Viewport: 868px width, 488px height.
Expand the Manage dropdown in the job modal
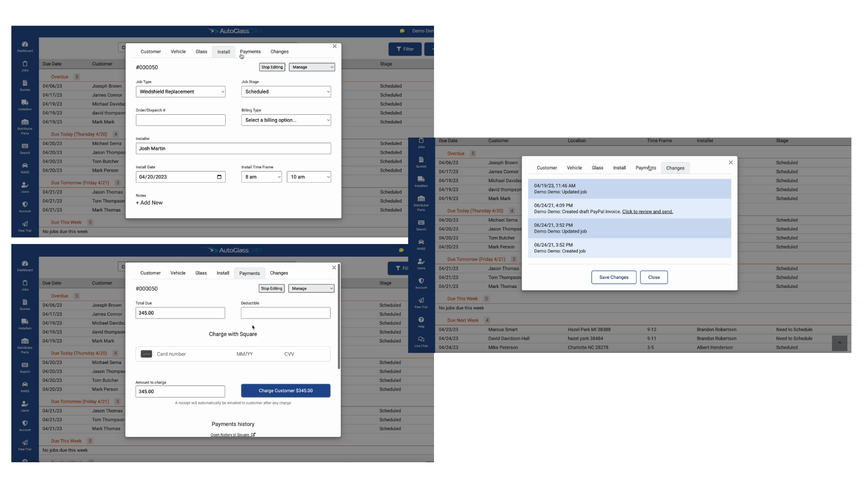[x=311, y=67]
